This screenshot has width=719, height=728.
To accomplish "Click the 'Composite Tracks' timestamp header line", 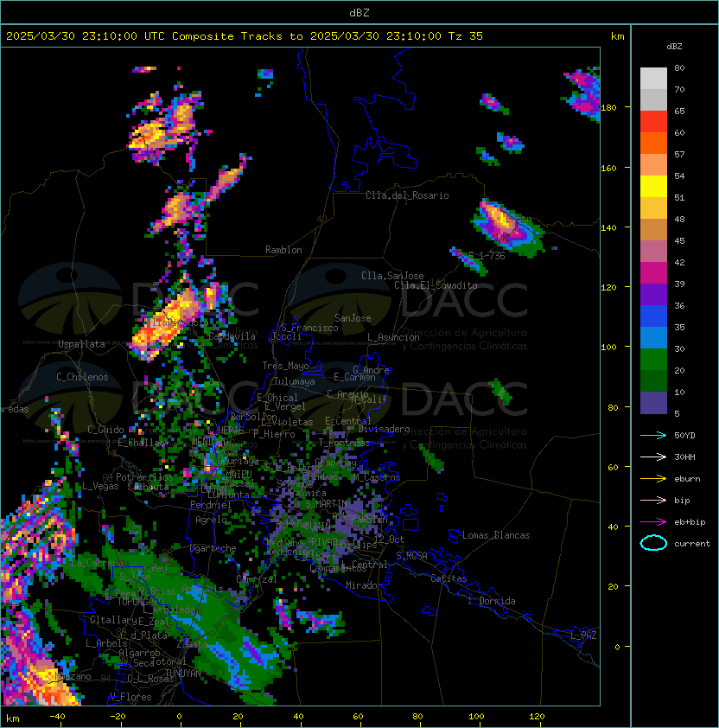I will 245,36.
